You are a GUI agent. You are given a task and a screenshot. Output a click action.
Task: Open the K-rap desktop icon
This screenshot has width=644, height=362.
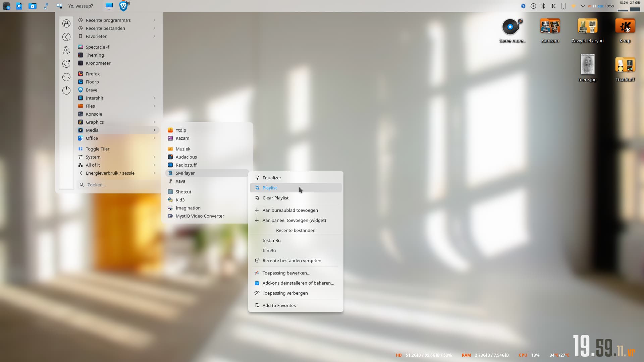[625, 31]
